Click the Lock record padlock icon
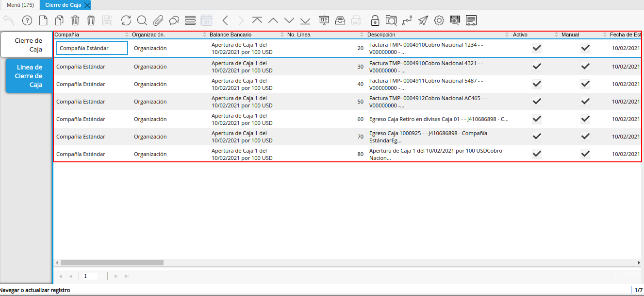Viewport: 644px width, 296px height. (x=375, y=20)
